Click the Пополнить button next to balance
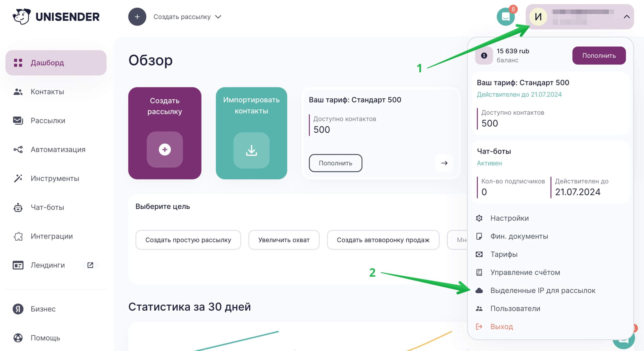Screen dimensions: 644x351 (599, 55)
